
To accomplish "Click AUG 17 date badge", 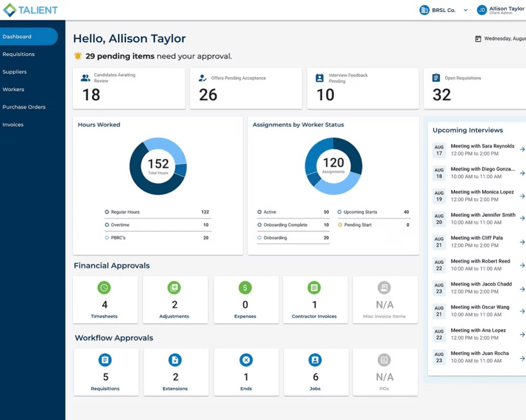I will [x=439, y=150].
